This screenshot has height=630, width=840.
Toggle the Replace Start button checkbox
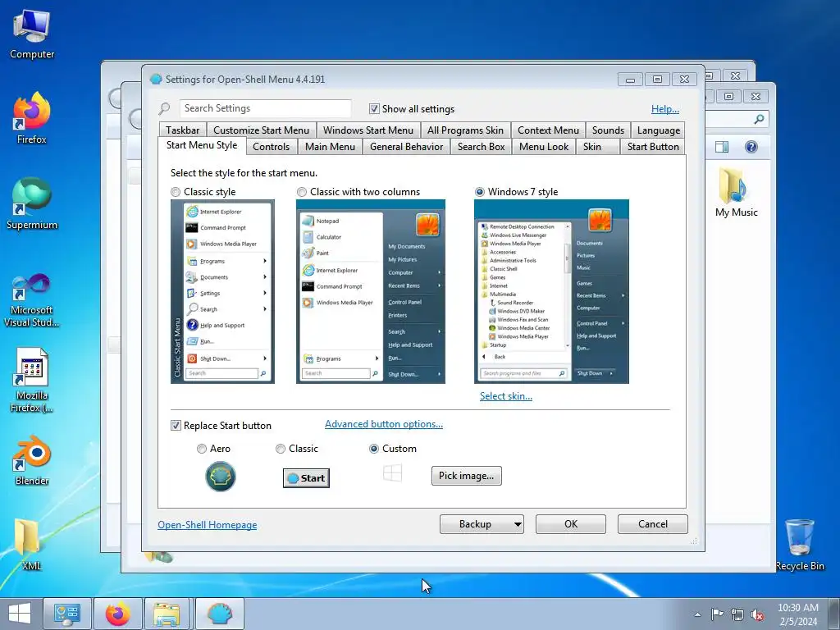(176, 426)
